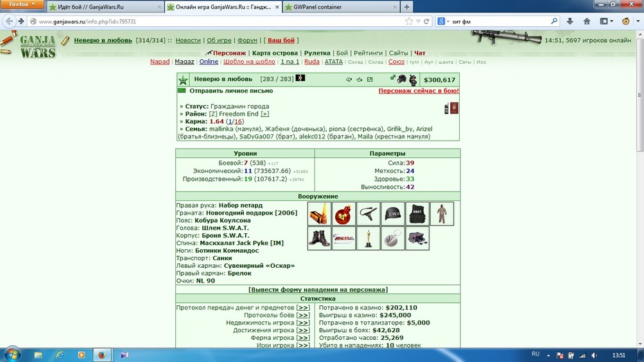Click the 'Napad' quick link
This screenshot has height=362, width=644.
coord(160,62)
